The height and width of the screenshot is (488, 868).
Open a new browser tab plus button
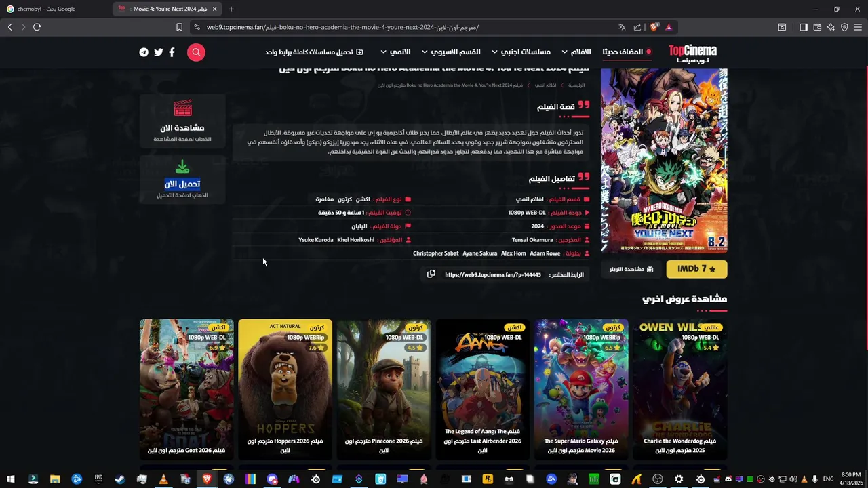pos(231,9)
